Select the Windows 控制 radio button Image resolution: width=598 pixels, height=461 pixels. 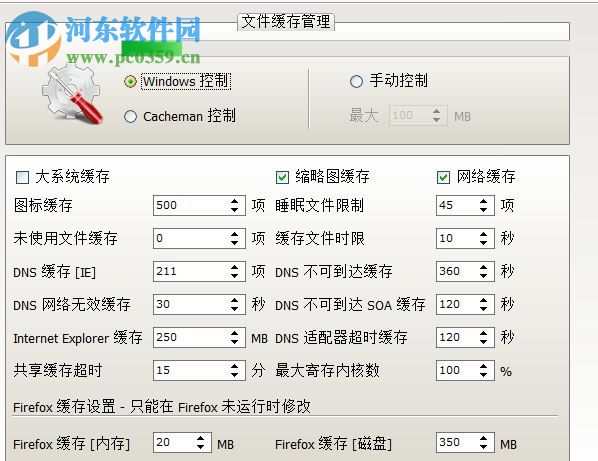(130, 82)
